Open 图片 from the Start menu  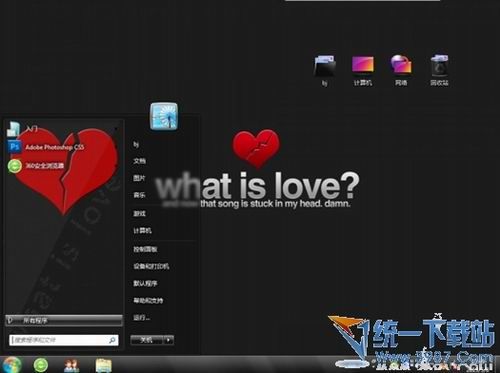[139, 178]
